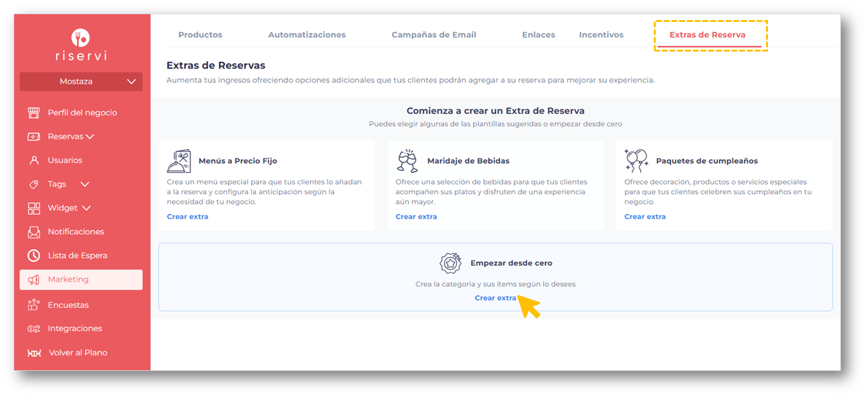Click the Widget grid icon
The image size is (868, 398).
(34, 208)
